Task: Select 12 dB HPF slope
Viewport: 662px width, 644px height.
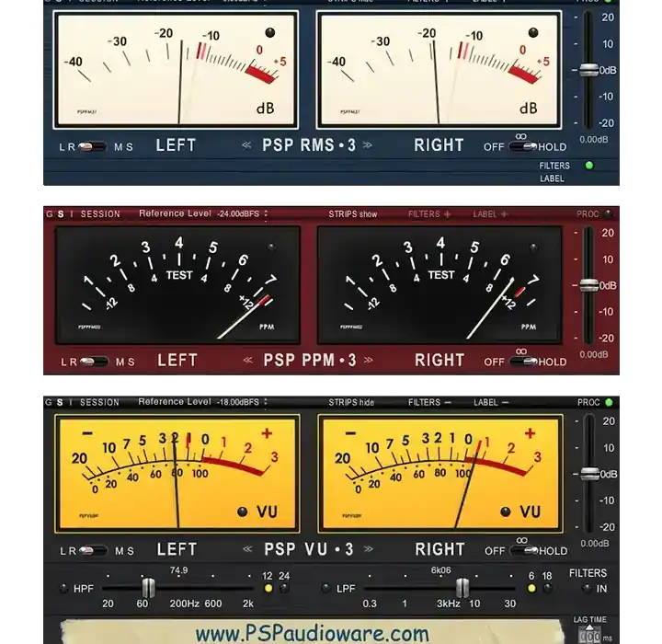Action: pos(268,588)
